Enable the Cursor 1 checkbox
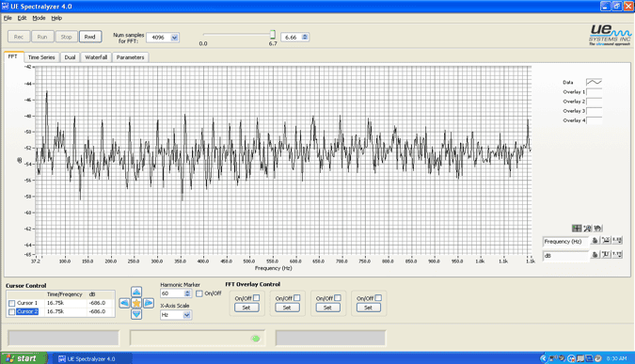The image size is (635, 364). coord(11,303)
